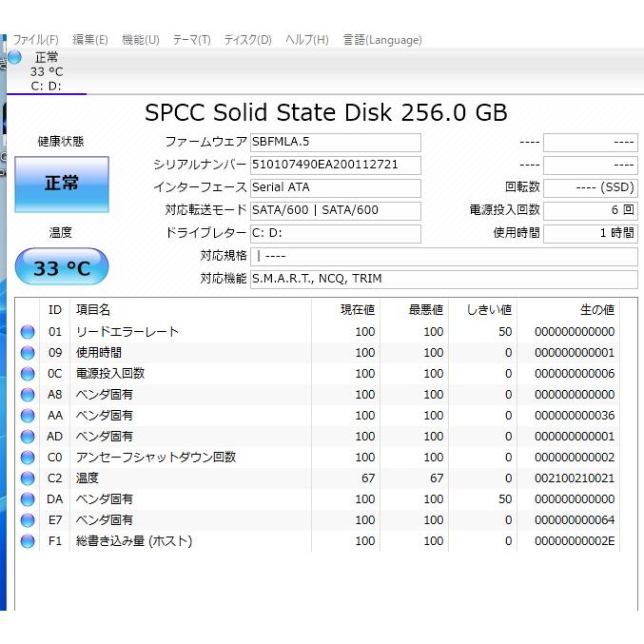Click the 対応規格 standards field
Image resolution: width=644 pixels, height=644 pixels.
444,257
